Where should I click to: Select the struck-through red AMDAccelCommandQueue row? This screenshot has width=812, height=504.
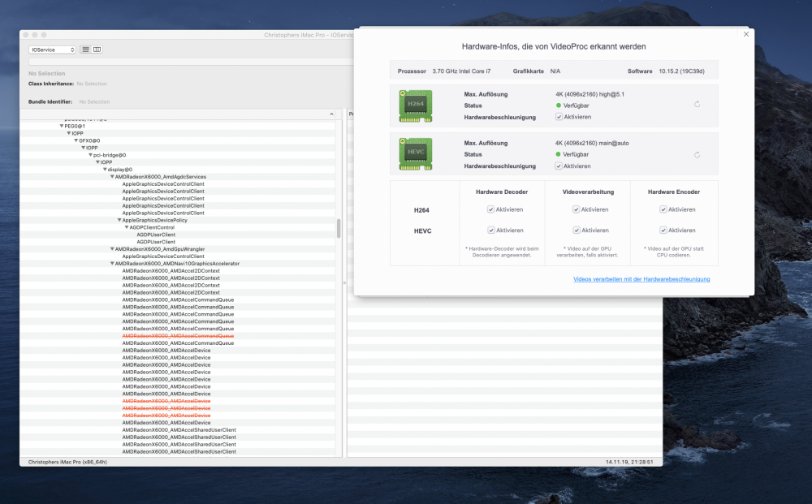click(x=178, y=336)
